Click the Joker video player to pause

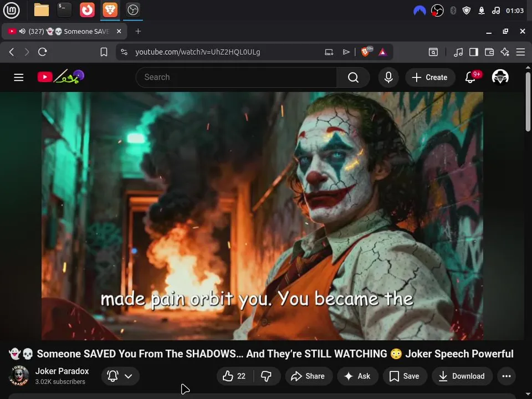click(x=262, y=216)
